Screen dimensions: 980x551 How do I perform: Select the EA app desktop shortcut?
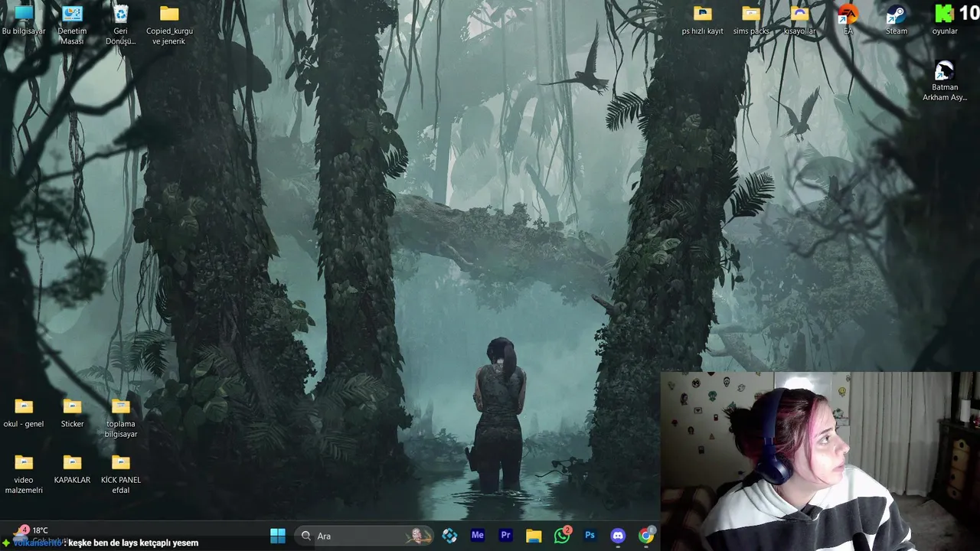point(848,21)
